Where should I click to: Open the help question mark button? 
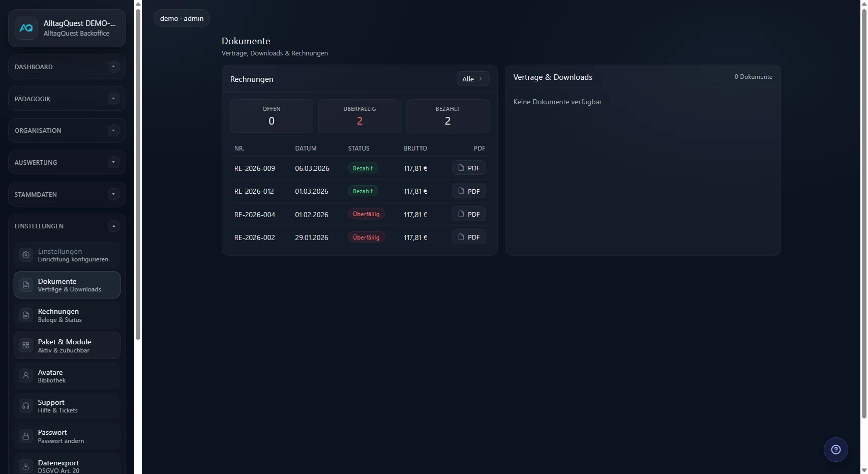coord(835,450)
